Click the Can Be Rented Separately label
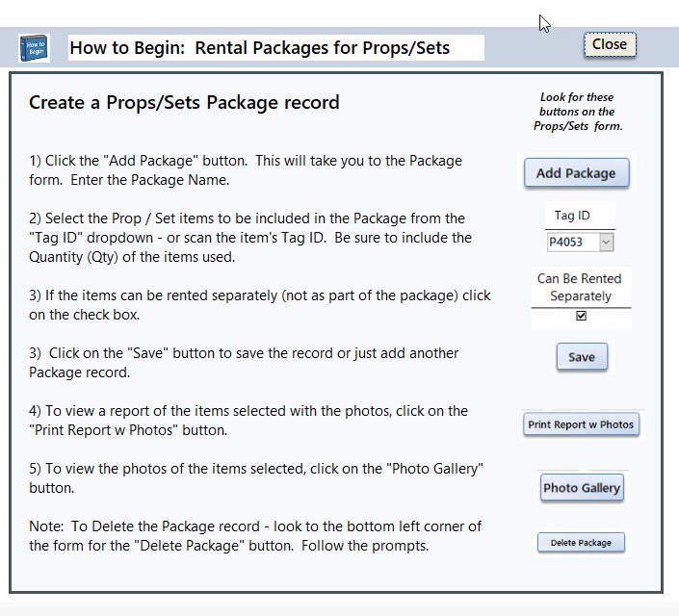Image resolution: width=679 pixels, height=616 pixels. [x=580, y=287]
